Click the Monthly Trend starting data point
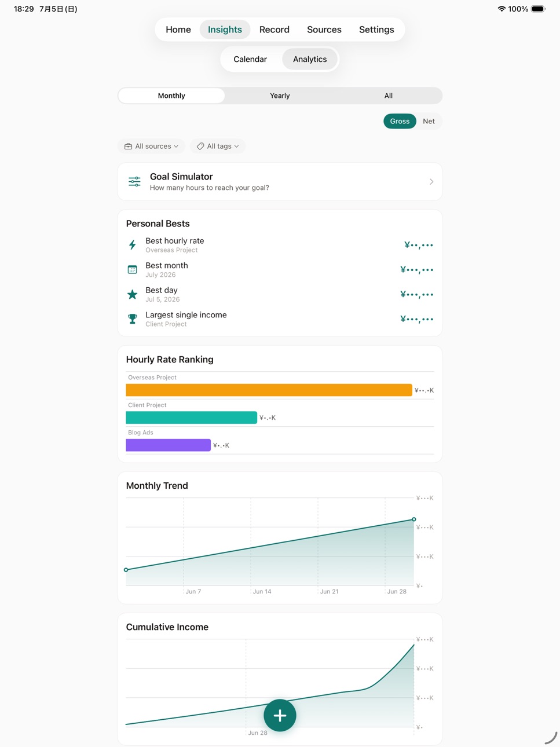 pos(126,570)
